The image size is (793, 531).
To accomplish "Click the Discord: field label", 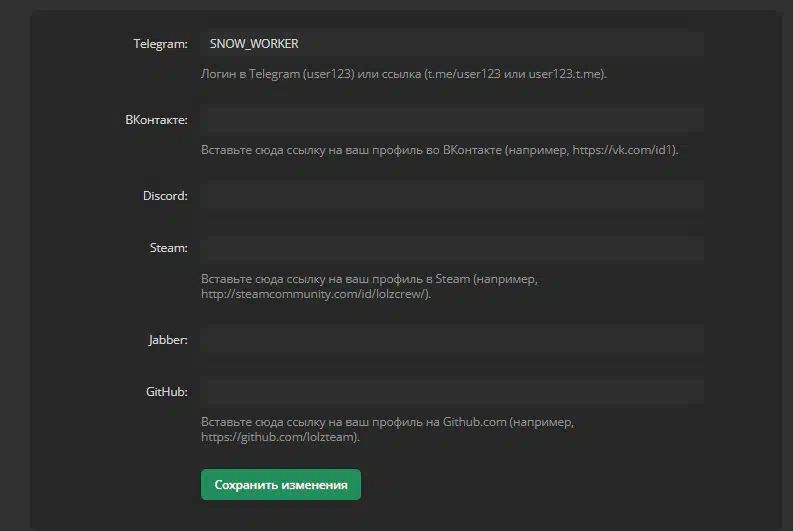I will [165, 196].
